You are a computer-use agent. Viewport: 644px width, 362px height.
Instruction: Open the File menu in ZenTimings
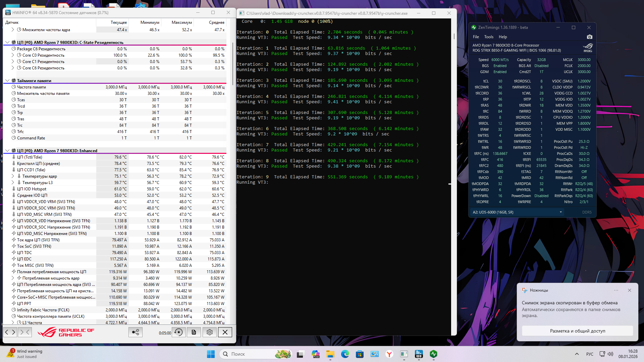tap(476, 37)
